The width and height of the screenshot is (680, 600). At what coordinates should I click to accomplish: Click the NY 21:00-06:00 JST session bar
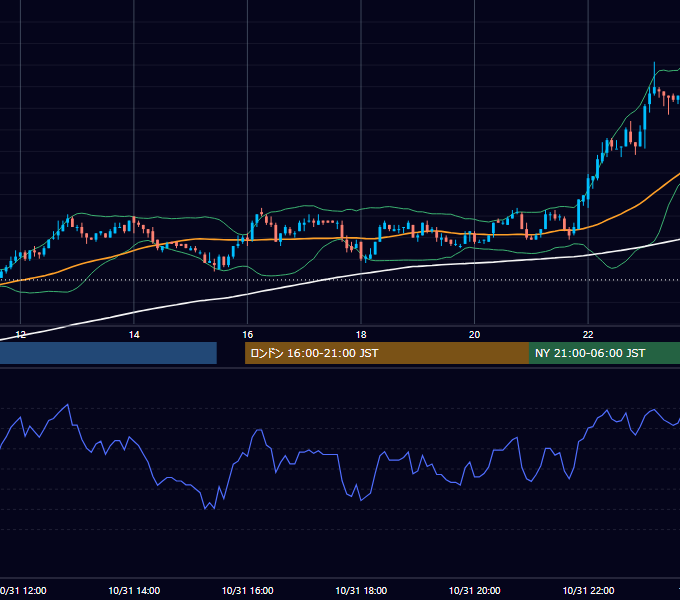click(x=605, y=353)
